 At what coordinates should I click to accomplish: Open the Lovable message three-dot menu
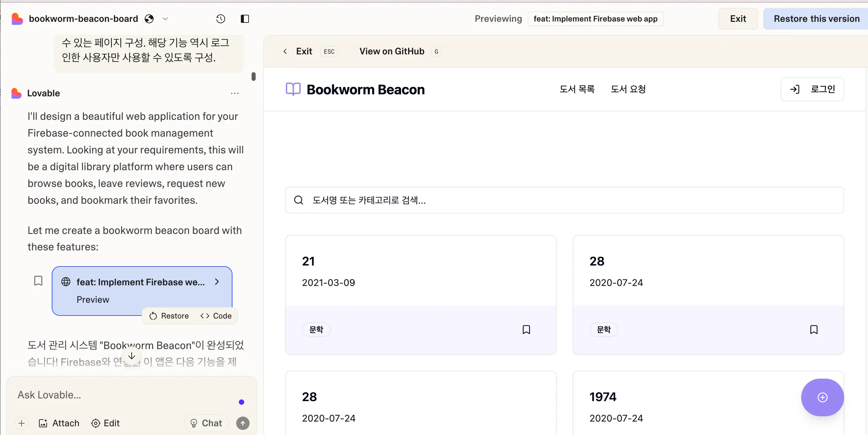pyautogui.click(x=235, y=93)
